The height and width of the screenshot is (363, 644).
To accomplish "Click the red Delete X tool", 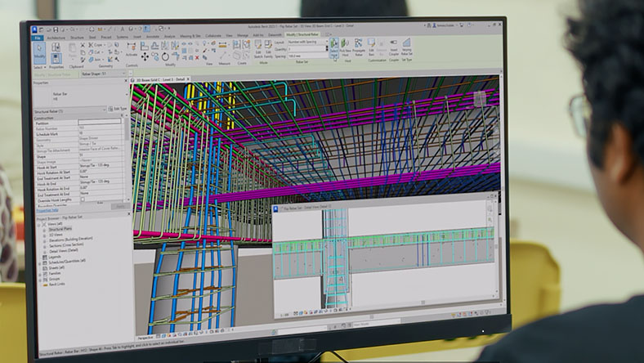I will (197, 57).
